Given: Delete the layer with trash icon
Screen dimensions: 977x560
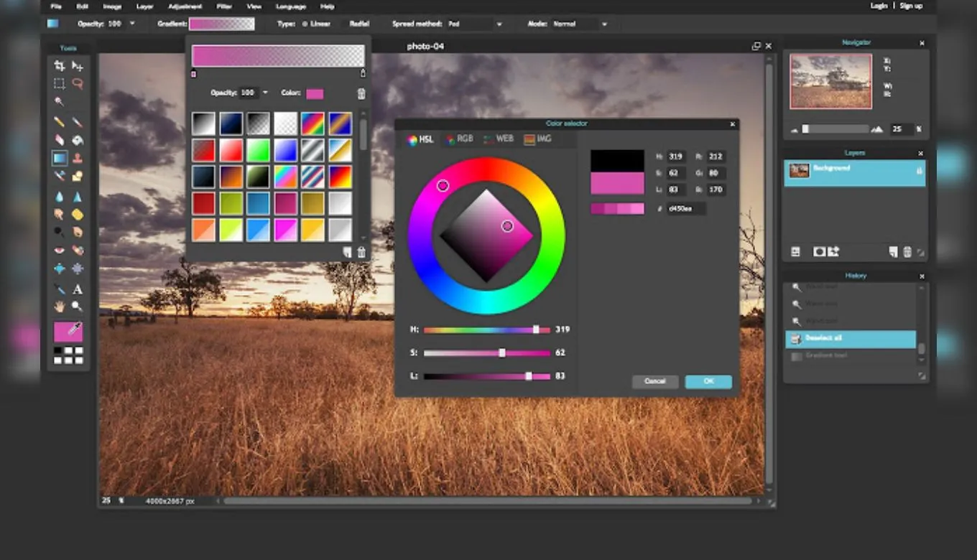Looking at the screenshot, I should click(907, 252).
